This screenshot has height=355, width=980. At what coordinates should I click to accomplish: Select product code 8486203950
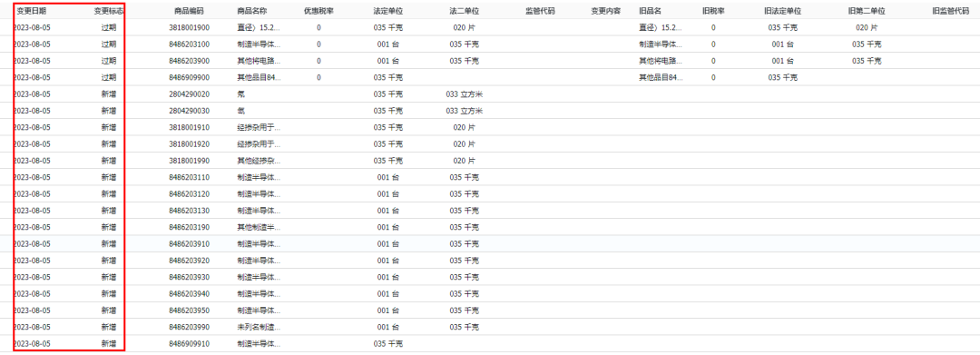[x=190, y=310]
